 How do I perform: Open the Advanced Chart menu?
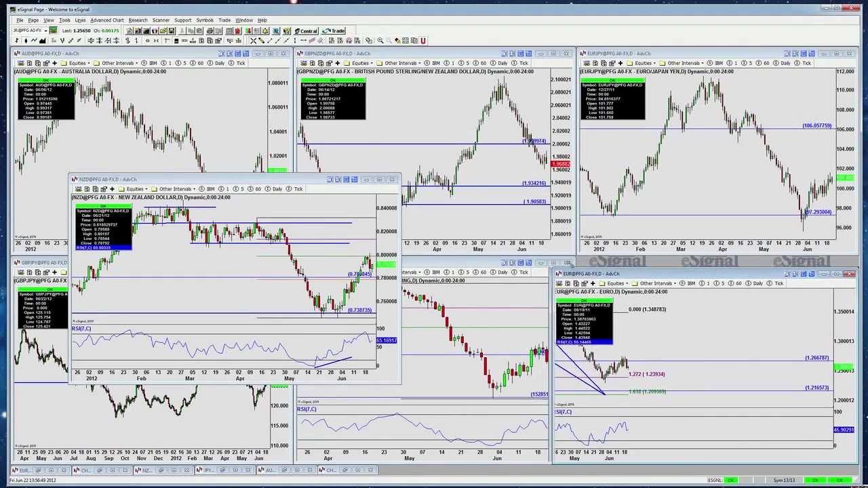coord(106,20)
